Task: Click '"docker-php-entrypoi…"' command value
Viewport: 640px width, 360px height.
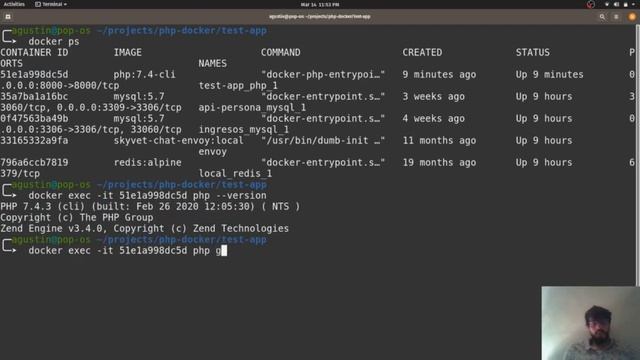Action: point(323,74)
